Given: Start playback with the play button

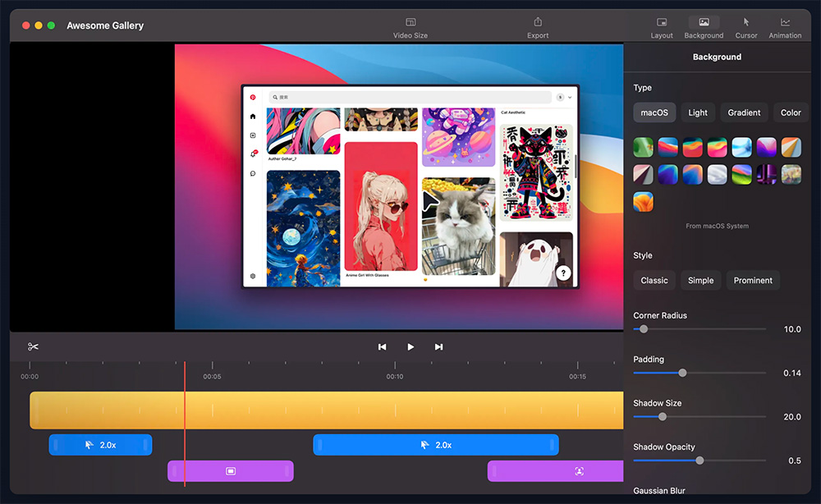Looking at the screenshot, I should coord(410,347).
